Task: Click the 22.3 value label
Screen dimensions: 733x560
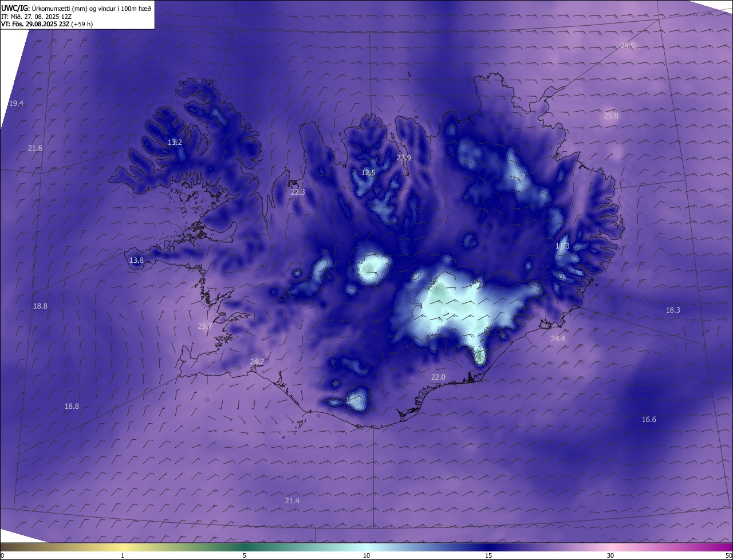Action: click(x=298, y=192)
